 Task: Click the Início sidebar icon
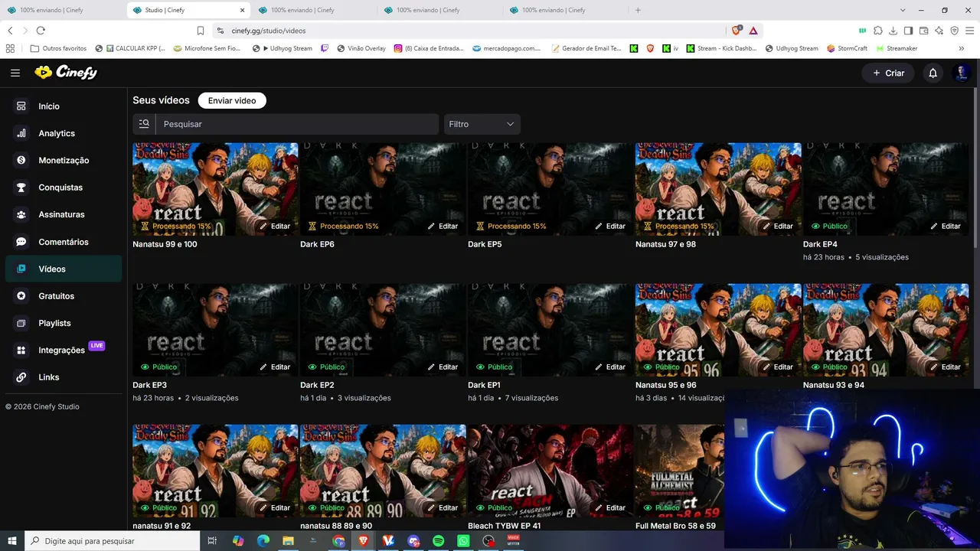21,106
